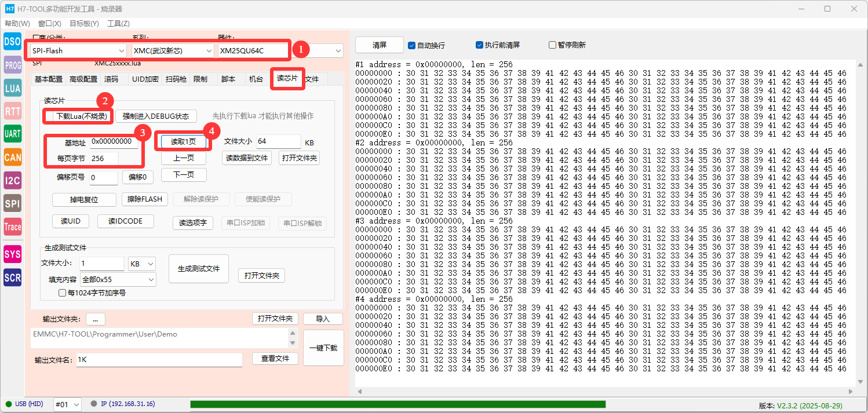The image size is (868, 413).
Task: Open the 目标板(Y) menu
Action: [x=84, y=24]
